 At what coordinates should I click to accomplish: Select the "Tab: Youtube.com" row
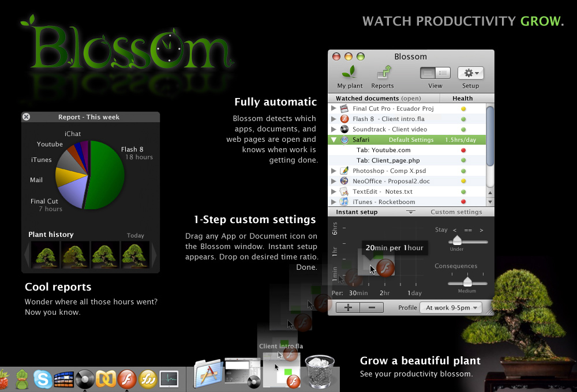click(x=407, y=150)
